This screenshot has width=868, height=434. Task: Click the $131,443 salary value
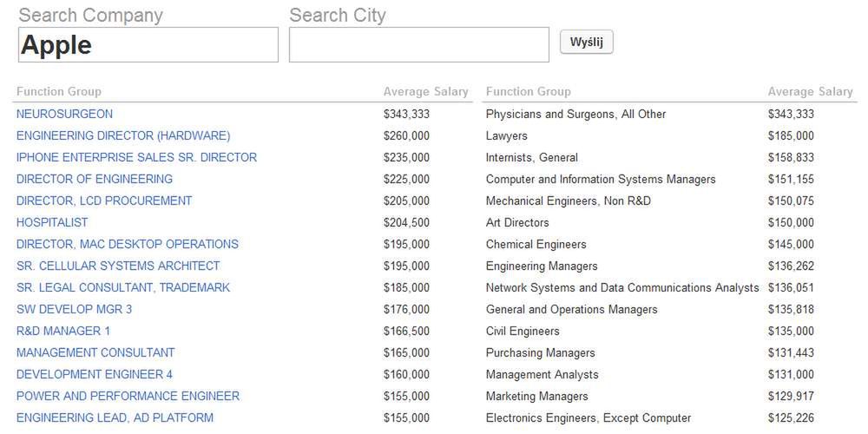tap(791, 352)
